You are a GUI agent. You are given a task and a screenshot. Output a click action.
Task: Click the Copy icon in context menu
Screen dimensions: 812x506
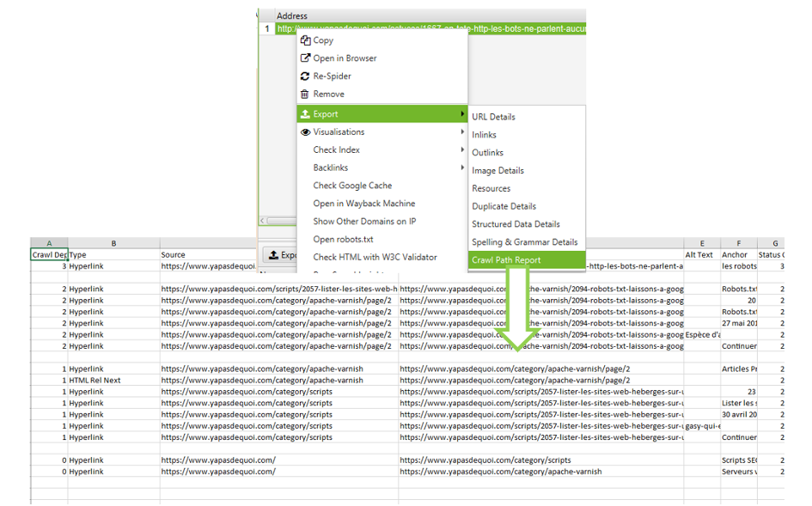[x=305, y=40]
